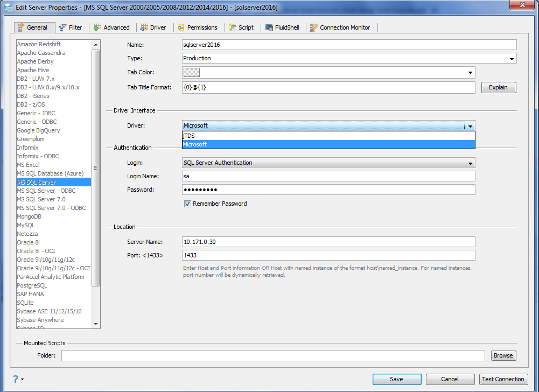Click the Advanced tab icon
This screenshot has width=539, height=392.
pos(97,27)
